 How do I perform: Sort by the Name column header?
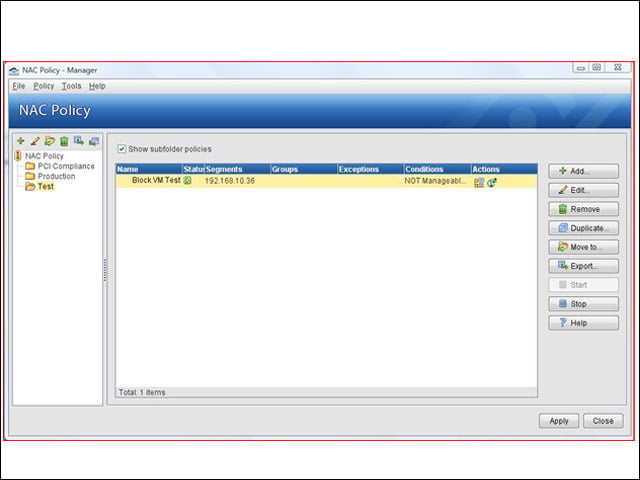[x=149, y=169]
